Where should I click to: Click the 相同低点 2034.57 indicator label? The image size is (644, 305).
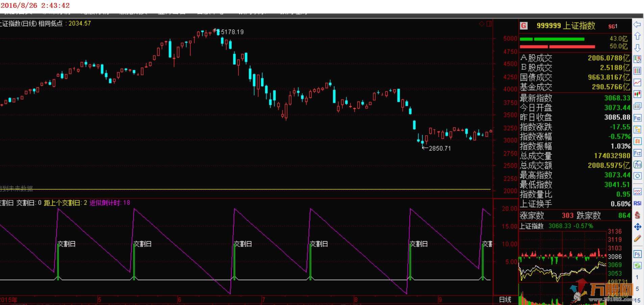click(x=65, y=24)
